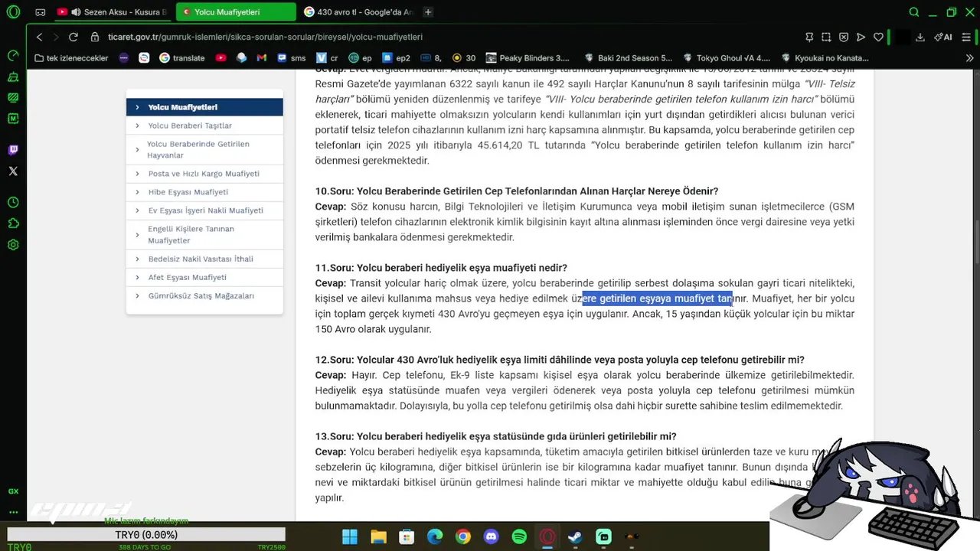Open History clock icon in sidebar
The height and width of the screenshot is (551, 980).
13,202
